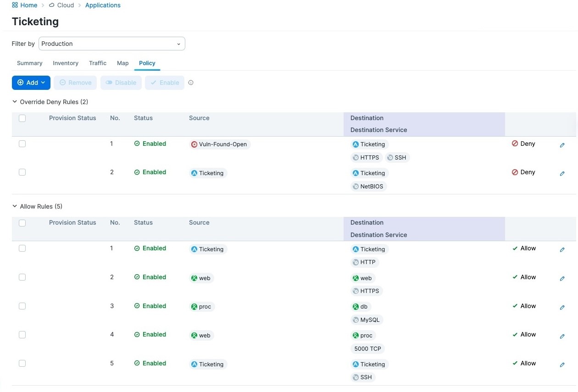Click the HTTPS service chip in Allow rule 2

click(x=367, y=291)
